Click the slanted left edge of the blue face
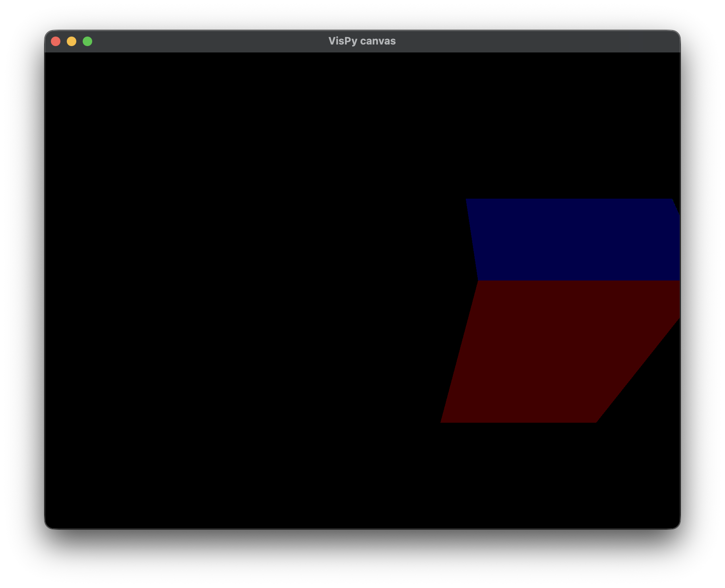Image resolution: width=725 pixels, height=588 pixels. (472, 240)
